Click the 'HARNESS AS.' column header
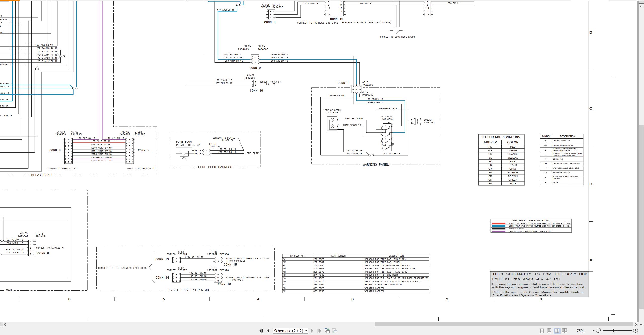This screenshot has width=644, height=335. (297, 256)
